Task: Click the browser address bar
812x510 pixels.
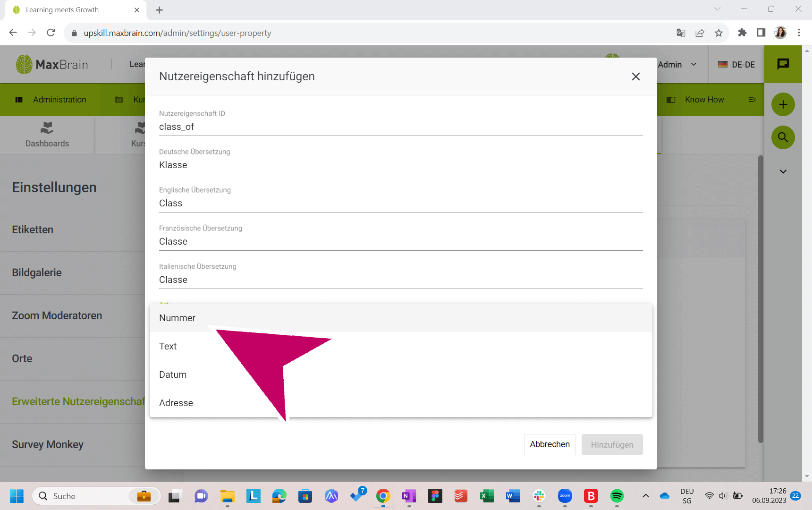Action: click(368, 33)
